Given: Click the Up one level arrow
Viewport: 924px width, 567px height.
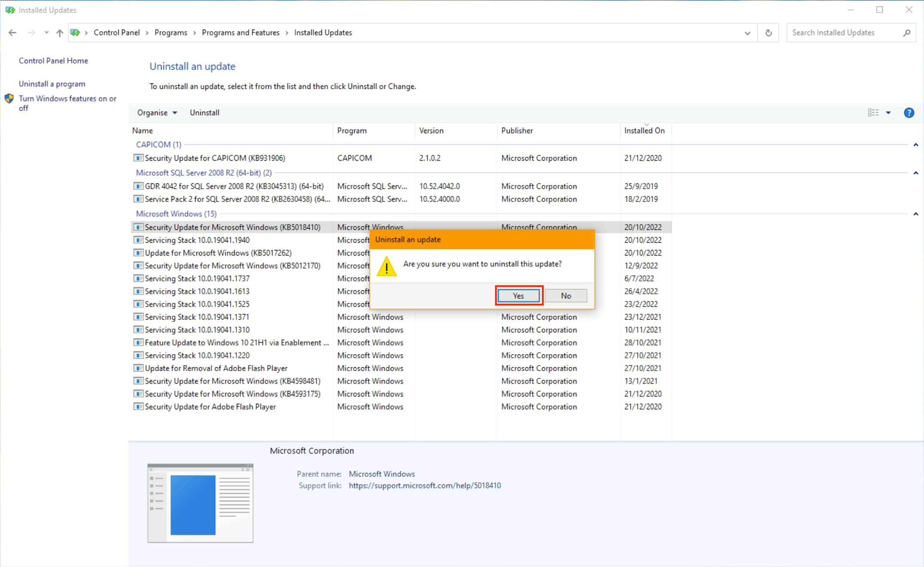Looking at the screenshot, I should coord(59,33).
